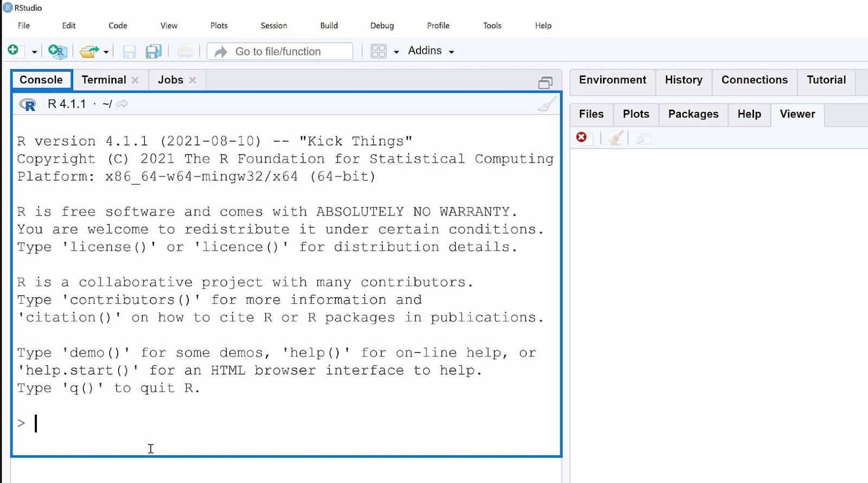
Task: Open the Addins dropdown
Action: click(x=431, y=51)
